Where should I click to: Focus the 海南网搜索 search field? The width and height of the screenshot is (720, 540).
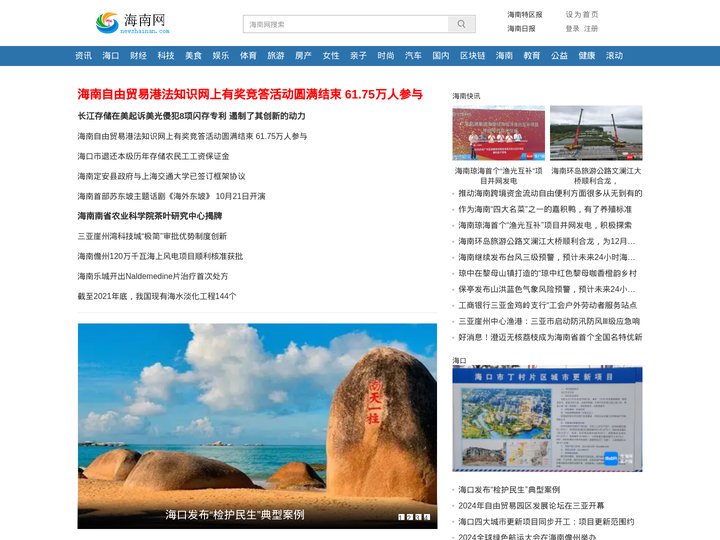[346, 24]
